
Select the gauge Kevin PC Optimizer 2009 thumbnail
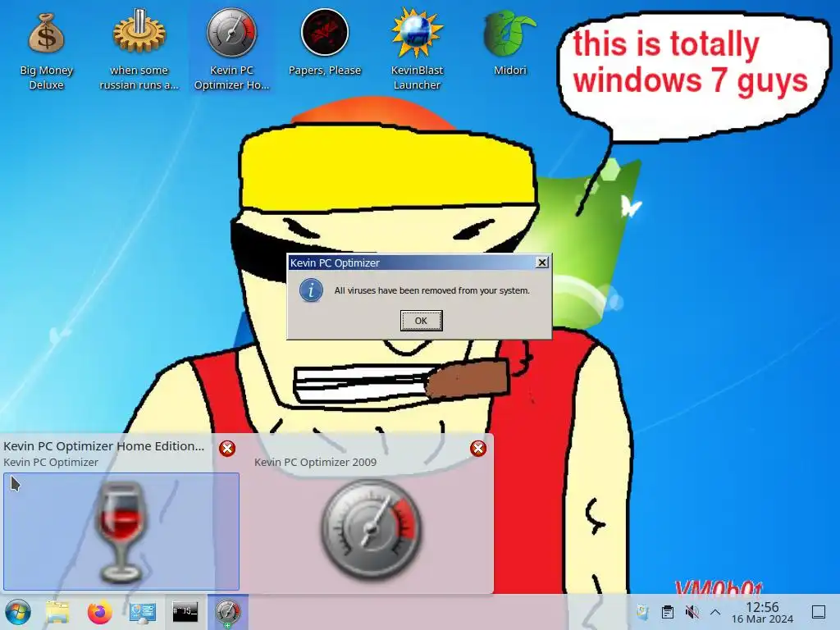371,532
